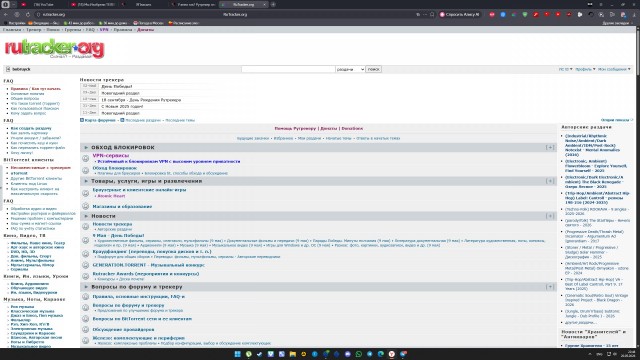Click forum icon beside Новости трекера
Viewport: 640px width, 360px height.
[85, 227]
